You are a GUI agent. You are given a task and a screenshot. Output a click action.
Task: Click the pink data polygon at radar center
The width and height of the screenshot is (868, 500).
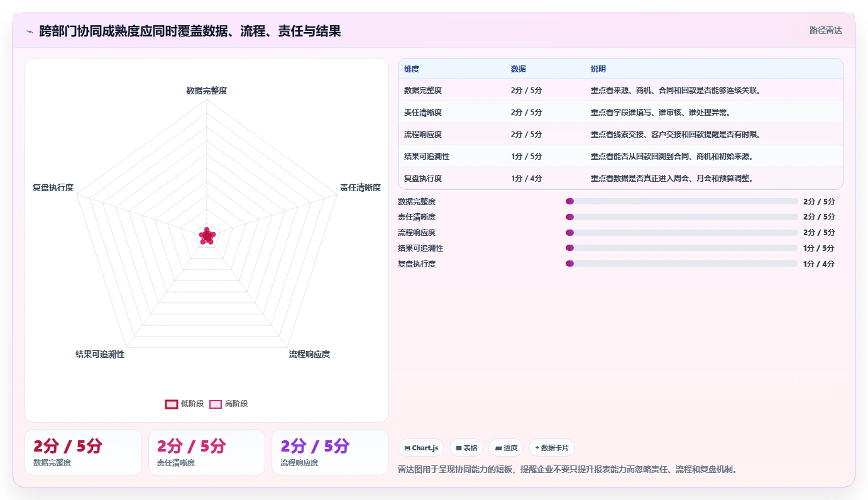click(207, 236)
